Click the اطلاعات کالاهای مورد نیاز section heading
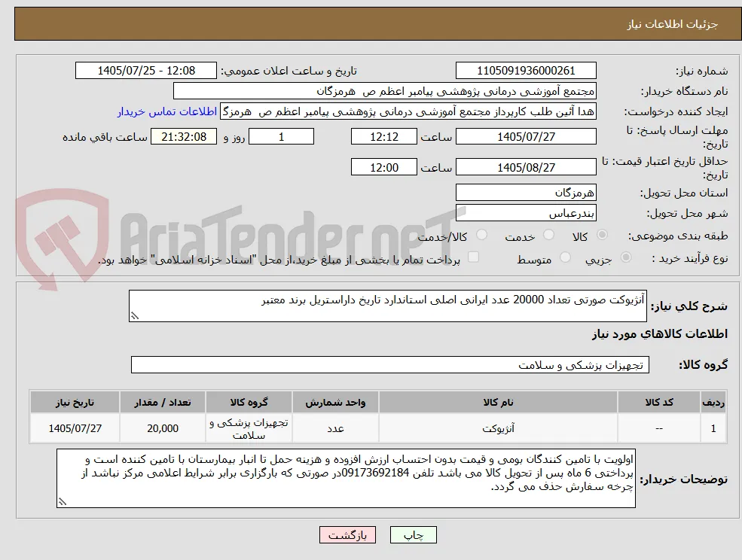 [660, 334]
